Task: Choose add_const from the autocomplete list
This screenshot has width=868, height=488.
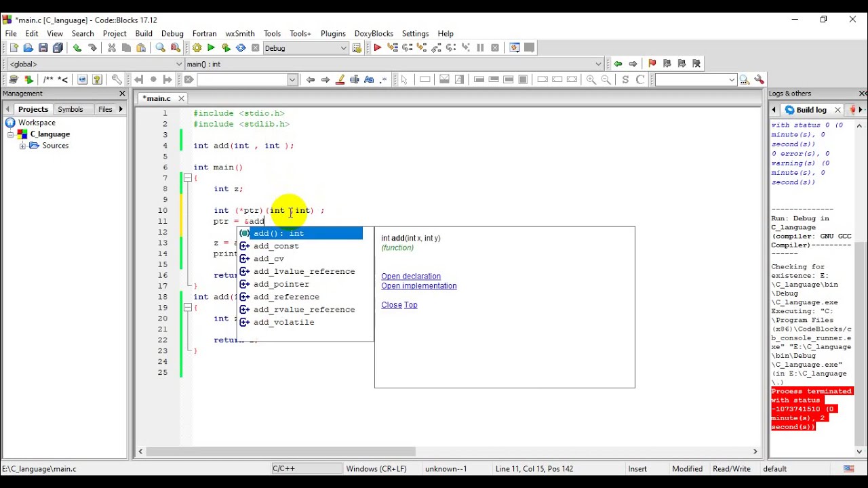Action: pyautogui.click(x=300, y=246)
